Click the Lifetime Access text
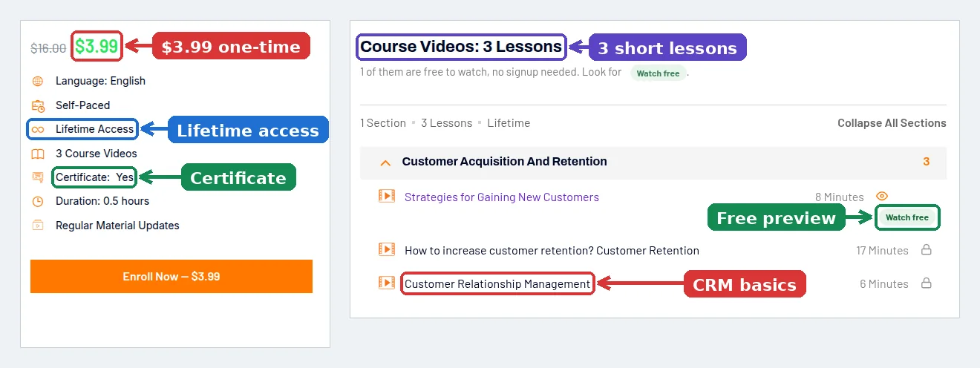Screen dimensions: 980x368 click(94, 129)
